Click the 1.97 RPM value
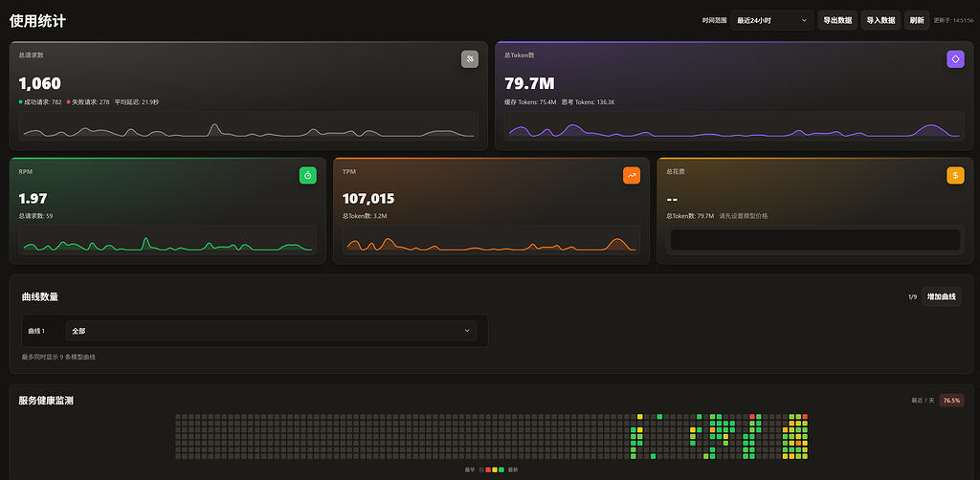This screenshot has height=480, width=980. coord(33,199)
